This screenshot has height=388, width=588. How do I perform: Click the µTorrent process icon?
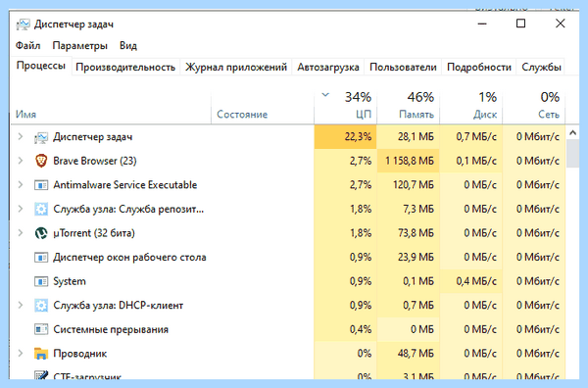(x=41, y=233)
